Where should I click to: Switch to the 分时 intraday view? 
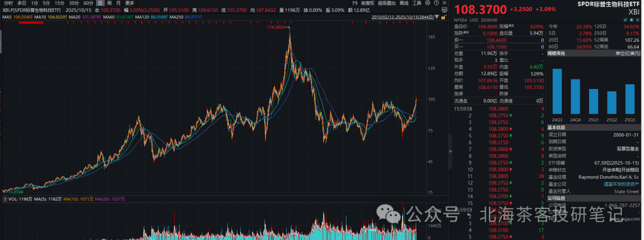pyautogui.click(x=8, y=3)
